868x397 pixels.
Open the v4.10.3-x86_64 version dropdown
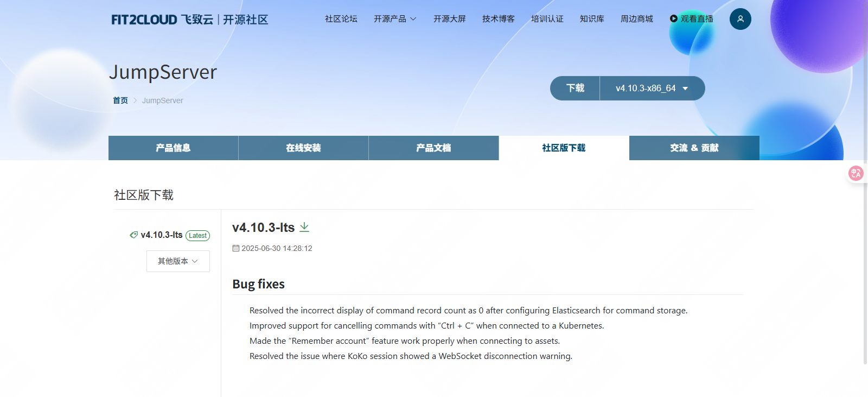(x=652, y=88)
